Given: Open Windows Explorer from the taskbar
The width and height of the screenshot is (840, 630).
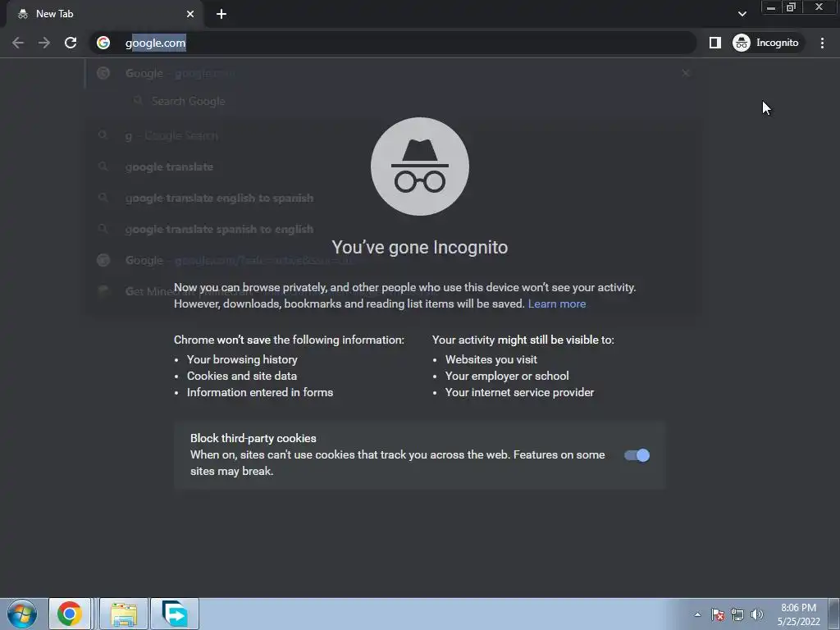Looking at the screenshot, I should tap(124, 614).
